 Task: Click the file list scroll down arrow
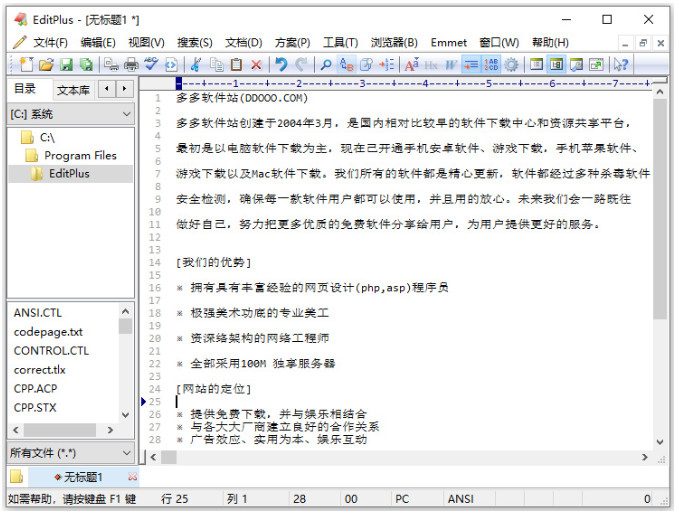[126, 415]
